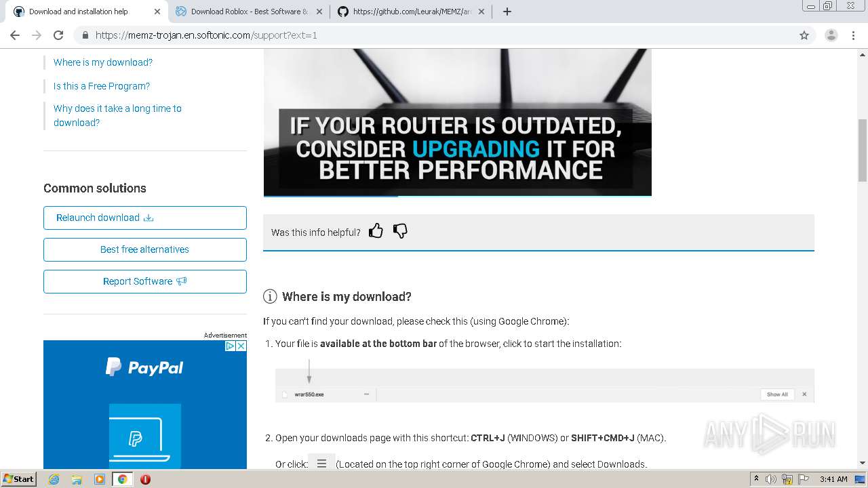Give thumbs down for unhelpful info
This screenshot has width=868, height=488.
point(400,231)
